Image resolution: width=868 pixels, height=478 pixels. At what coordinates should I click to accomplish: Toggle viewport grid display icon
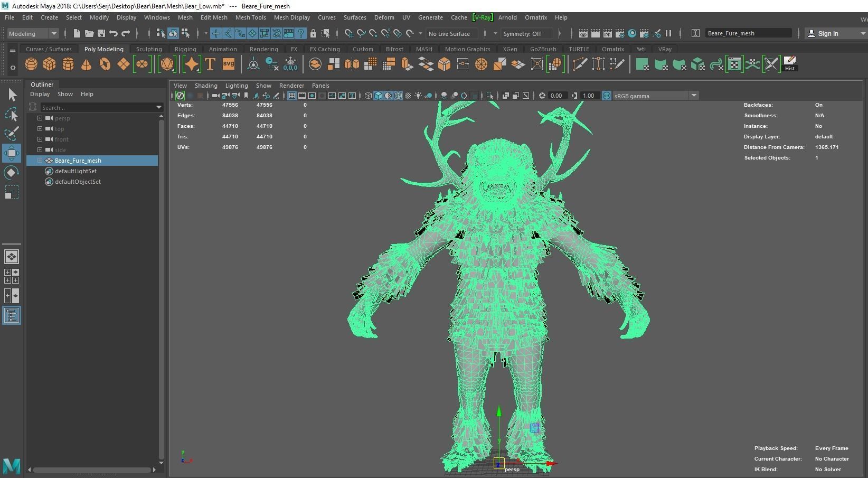[291, 96]
